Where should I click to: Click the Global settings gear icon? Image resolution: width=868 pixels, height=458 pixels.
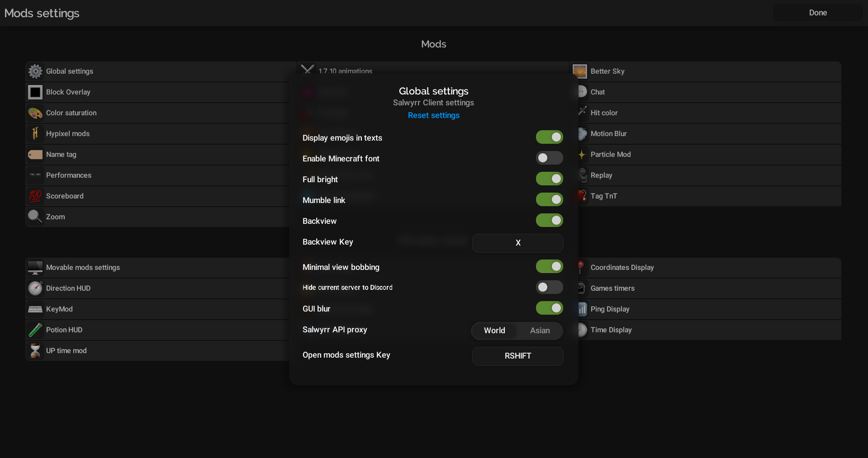35,71
